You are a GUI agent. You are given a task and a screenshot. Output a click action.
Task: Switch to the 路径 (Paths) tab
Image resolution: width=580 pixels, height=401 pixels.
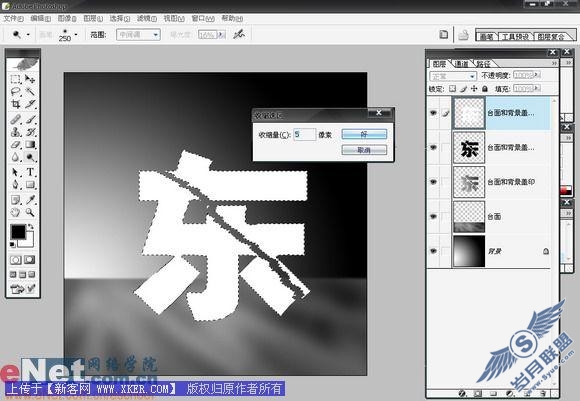[x=483, y=64]
